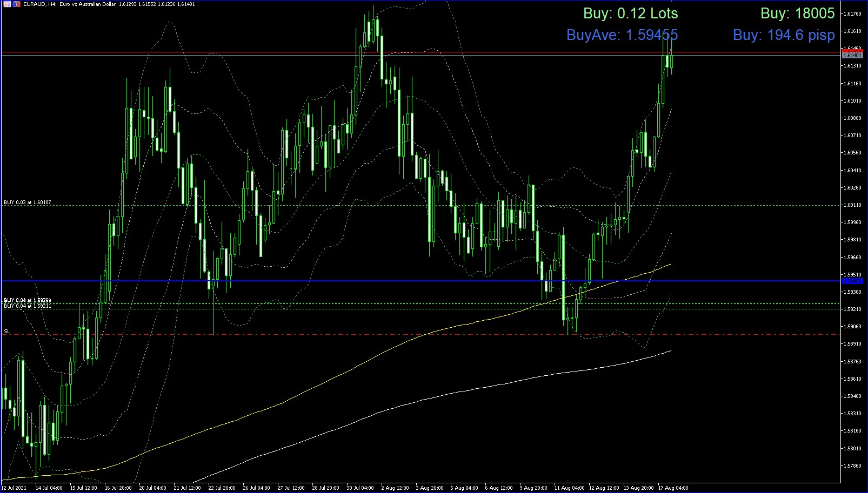
Task: Click the 1.61610 price scale value
Action: [x=853, y=31]
